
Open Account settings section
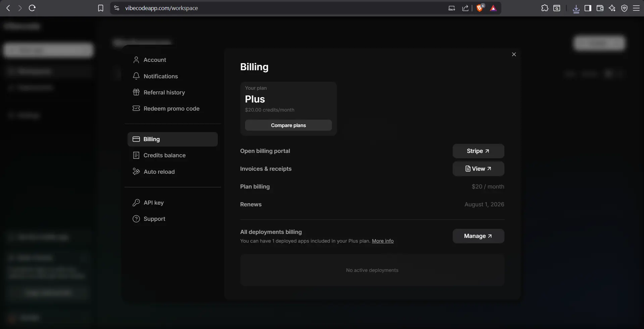point(172,60)
